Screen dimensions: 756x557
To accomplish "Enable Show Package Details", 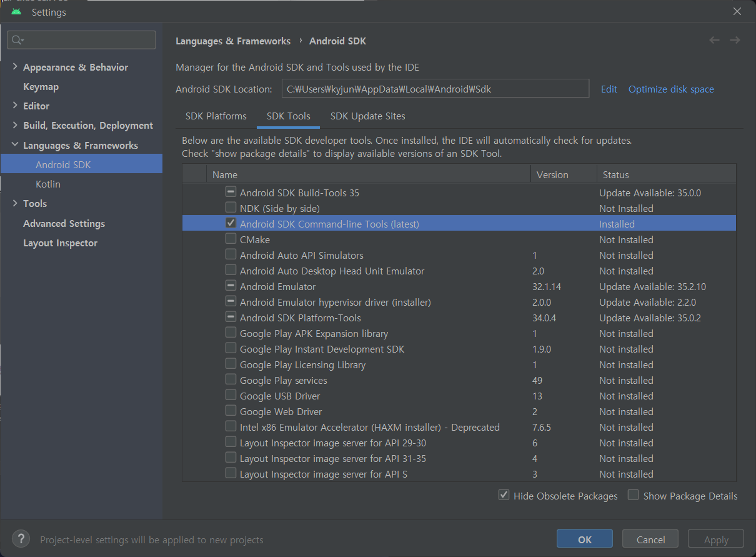I will pos(633,495).
